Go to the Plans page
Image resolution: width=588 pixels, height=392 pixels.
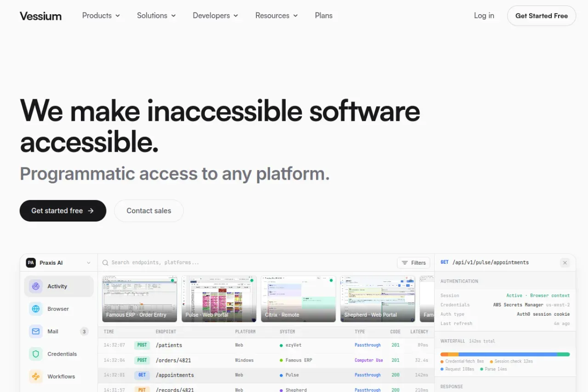tap(324, 16)
